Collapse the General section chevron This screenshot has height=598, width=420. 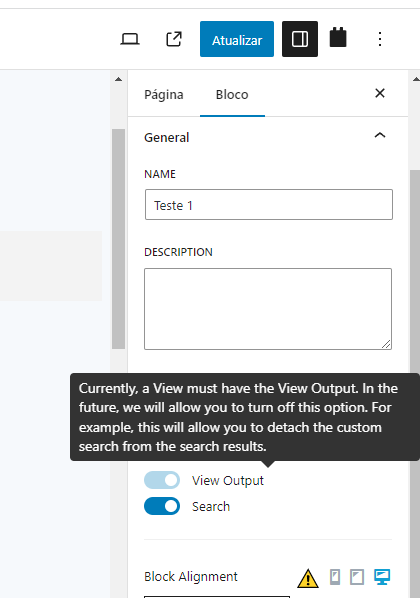pyautogui.click(x=380, y=135)
